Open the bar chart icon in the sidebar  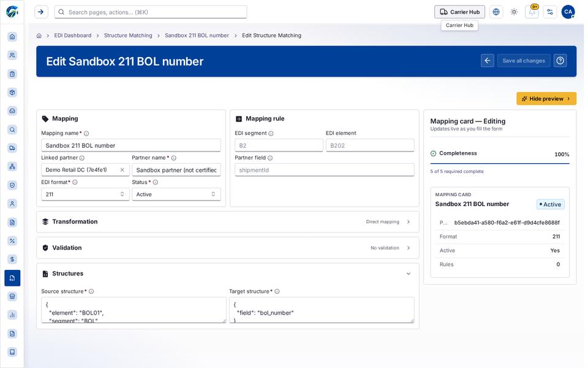12,315
